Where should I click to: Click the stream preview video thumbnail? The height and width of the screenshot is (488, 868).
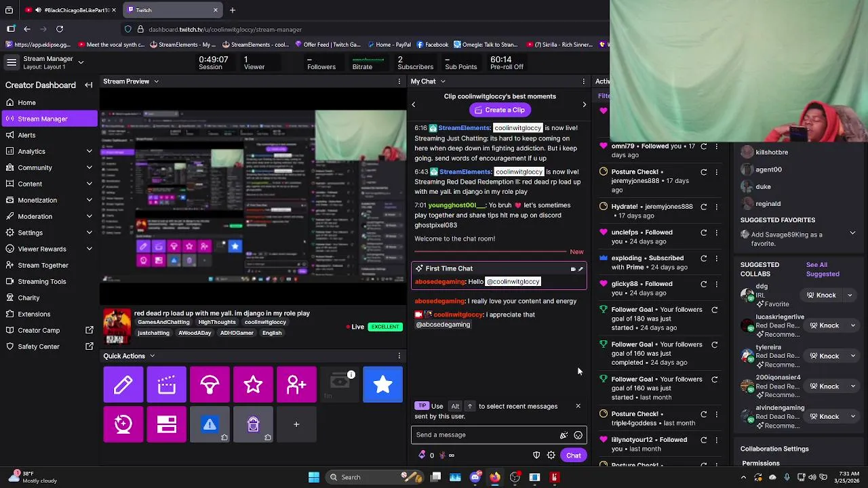pyautogui.click(x=253, y=196)
